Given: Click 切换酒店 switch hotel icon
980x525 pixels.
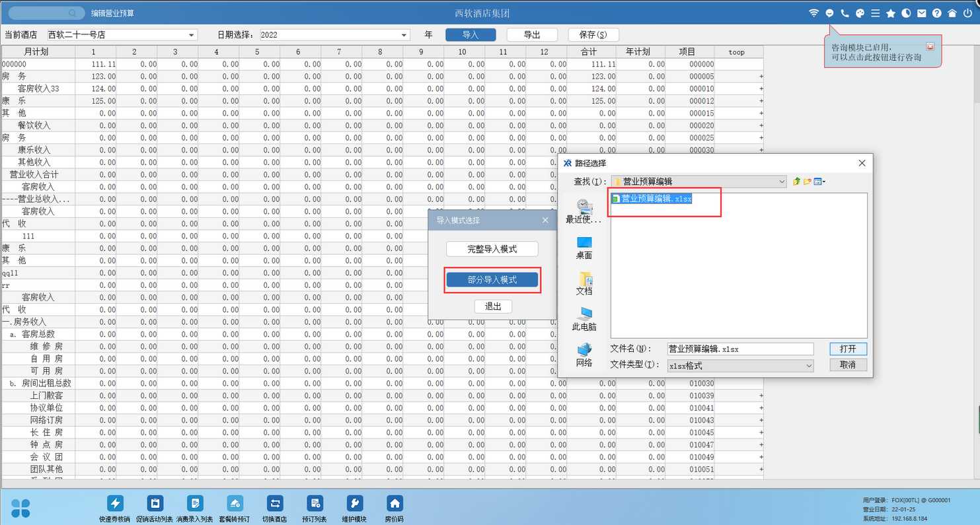Looking at the screenshot, I should tap(275, 503).
